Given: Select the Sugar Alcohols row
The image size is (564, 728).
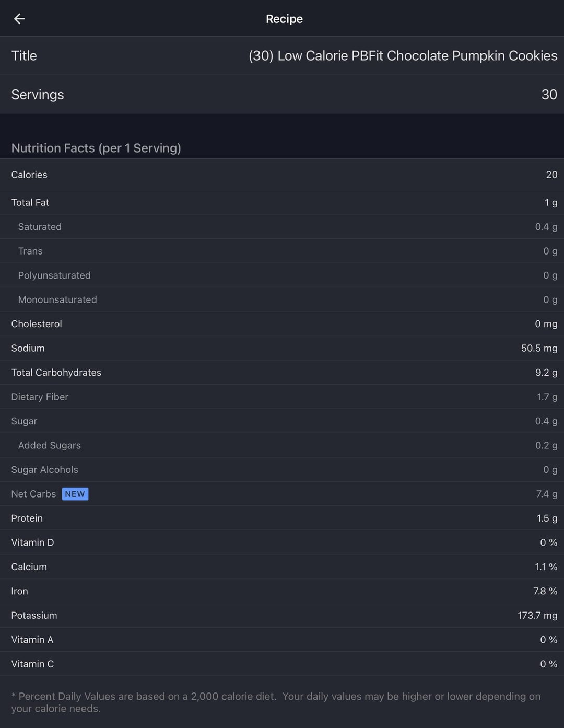Looking at the screenshot, I should point(282,470).
